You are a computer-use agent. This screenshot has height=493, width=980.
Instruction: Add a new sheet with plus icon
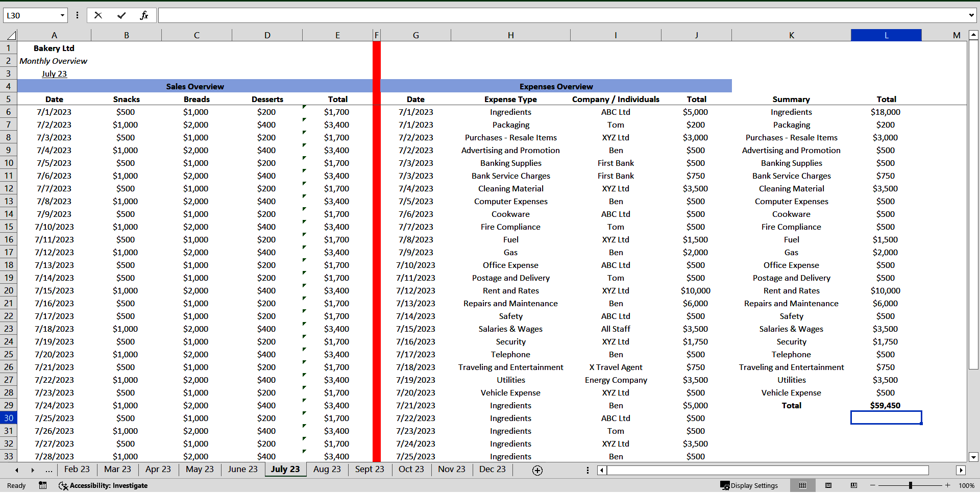click(x=537, y=470)
